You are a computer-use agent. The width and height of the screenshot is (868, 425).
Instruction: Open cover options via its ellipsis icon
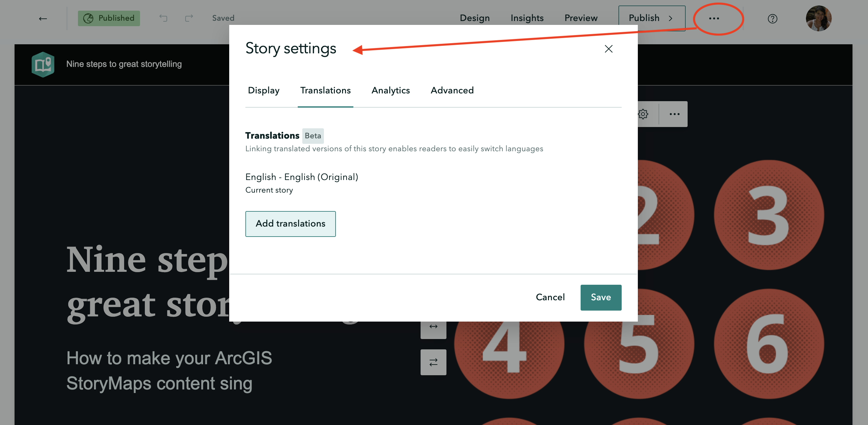pos(674,114)
